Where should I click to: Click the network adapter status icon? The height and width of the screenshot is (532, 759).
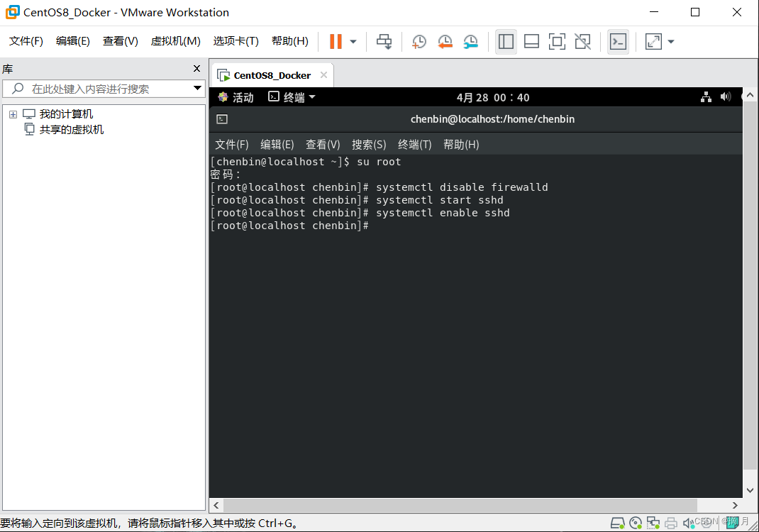(653, 523)
